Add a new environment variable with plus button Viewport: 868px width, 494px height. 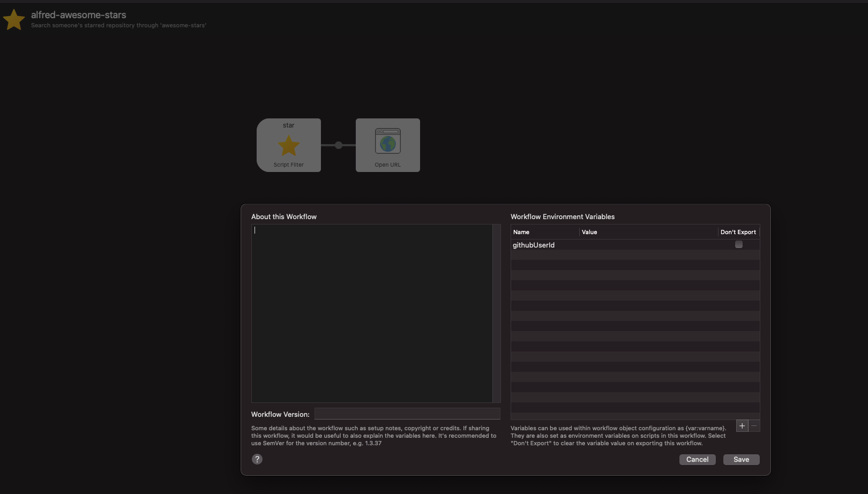point(742,426)
